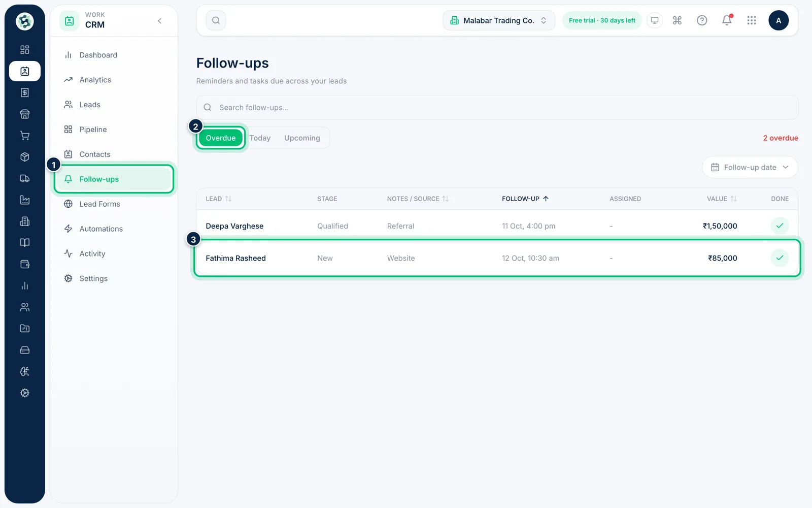Click the 11 Oct, 4:00 pm date
The height and width of the screenshot is (508, 812).
click(528, 226)
